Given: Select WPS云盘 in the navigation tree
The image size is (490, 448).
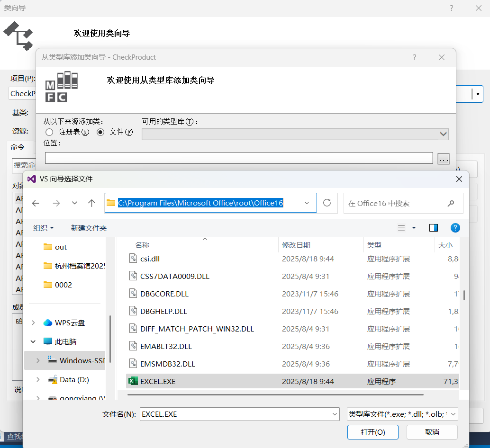Looking at the screenshot, I should [70, 323].
